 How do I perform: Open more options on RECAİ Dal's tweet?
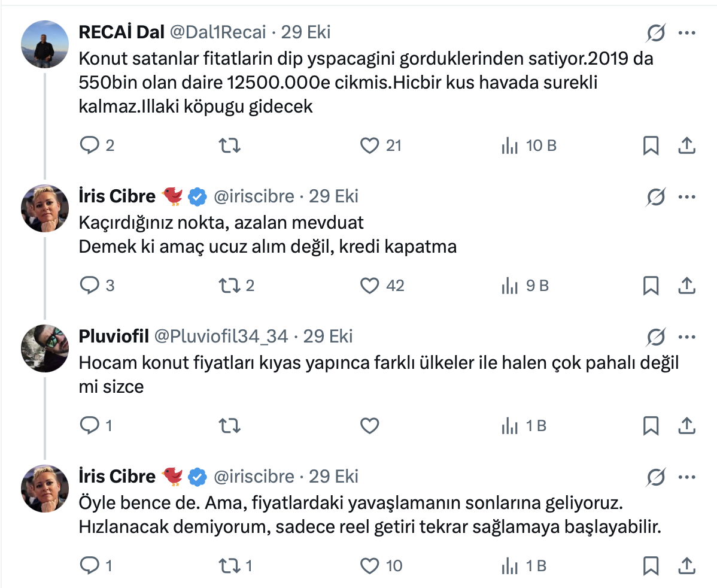point(686,33)
